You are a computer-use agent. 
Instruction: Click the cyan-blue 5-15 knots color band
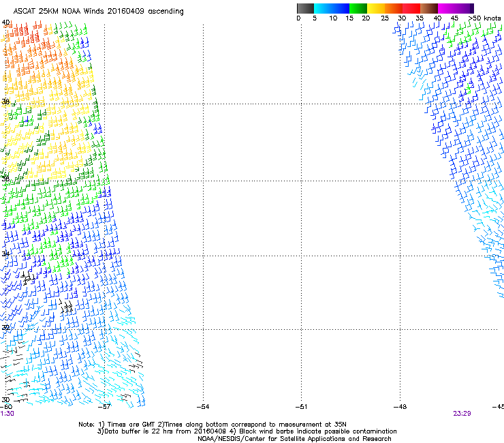(332, 8)
